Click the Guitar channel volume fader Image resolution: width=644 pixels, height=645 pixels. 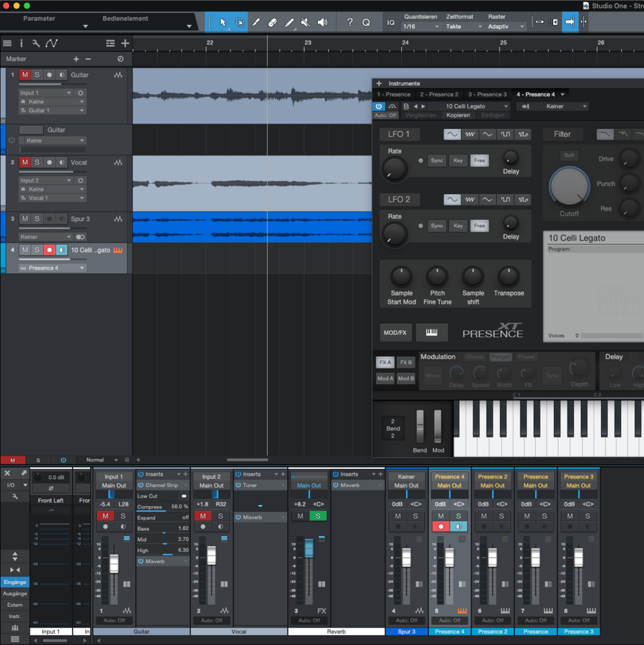coord(114,564)
